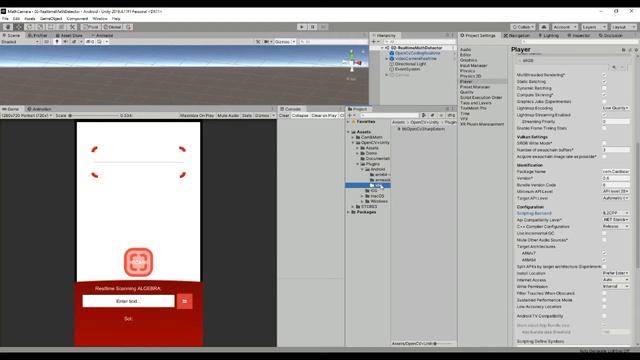640x360 pixels.
Task: Open the Shaded draw mode dropdown
Action: click(20, 42)
